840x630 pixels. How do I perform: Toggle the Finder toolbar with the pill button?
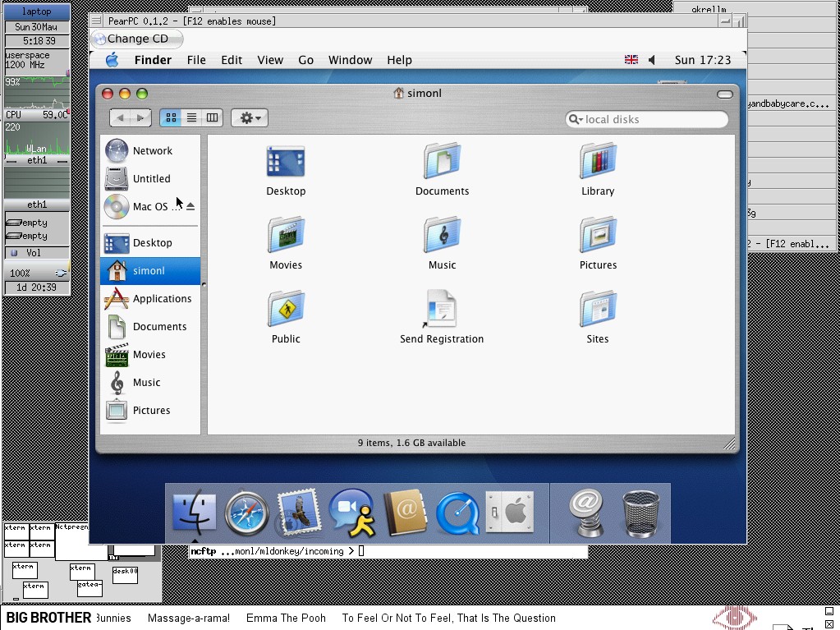tap(725, 94)
